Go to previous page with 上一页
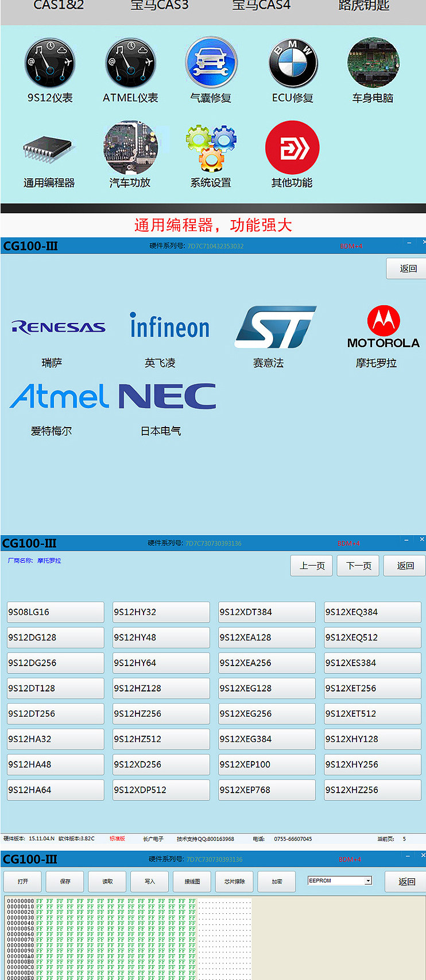This screenshot has width=426, height=980. (312, 566)
